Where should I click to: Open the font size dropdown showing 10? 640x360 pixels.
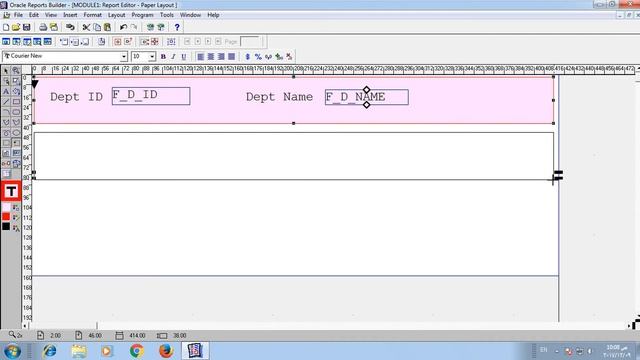(x=152, y=56)
